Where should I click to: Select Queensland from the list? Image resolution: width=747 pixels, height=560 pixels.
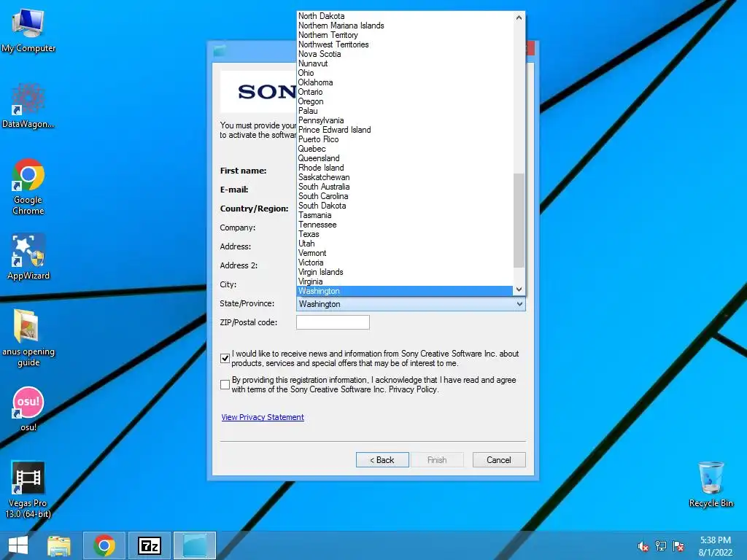click(405, 158)
